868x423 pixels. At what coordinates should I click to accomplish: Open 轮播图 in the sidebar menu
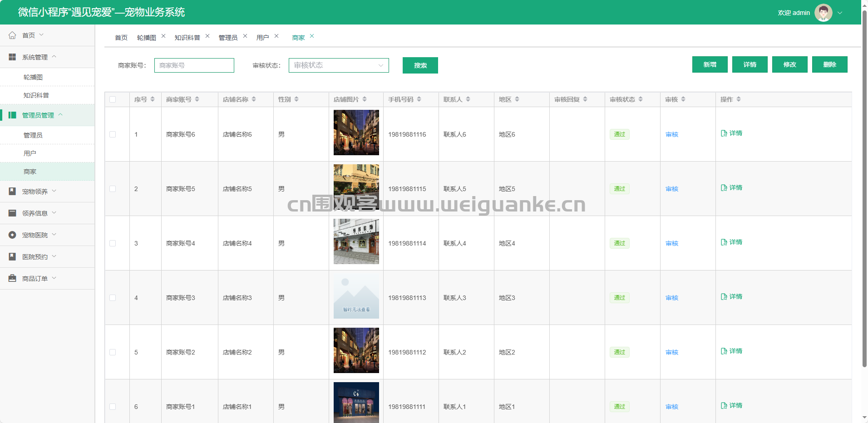pos(33,77)
